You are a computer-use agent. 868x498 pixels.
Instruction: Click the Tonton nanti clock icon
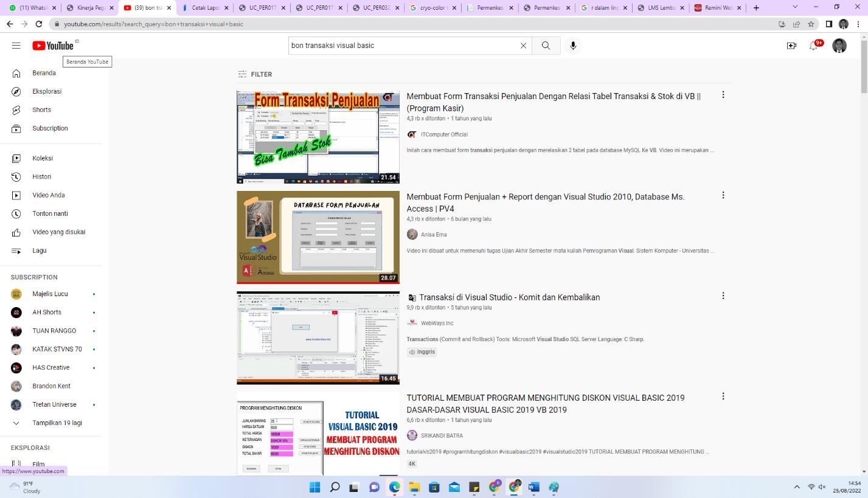point(16,213)
